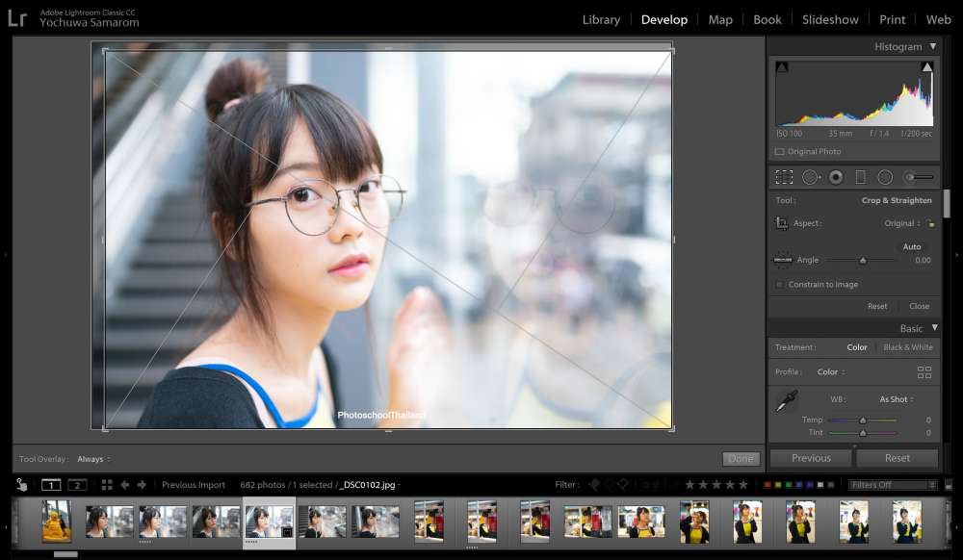Image resolution: width=963 pixels, height=560 pixels.
Task: Collapse the Histogram panel
Action: click(x=933, y=46)
